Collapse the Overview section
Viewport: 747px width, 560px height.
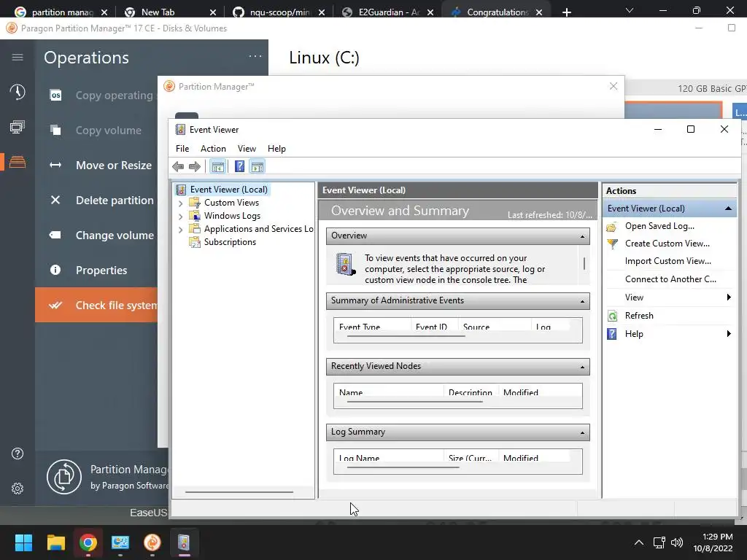[582, 236]
